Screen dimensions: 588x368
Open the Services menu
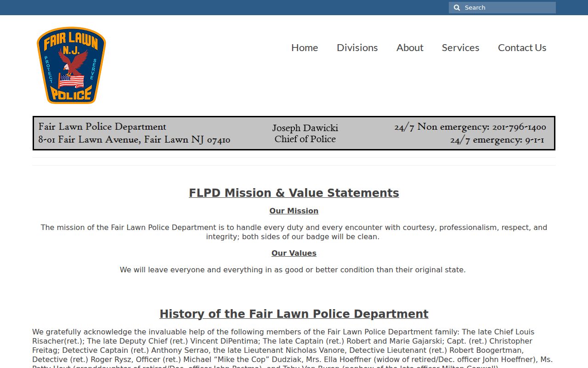pyautogui.click(x=460, y=47)
